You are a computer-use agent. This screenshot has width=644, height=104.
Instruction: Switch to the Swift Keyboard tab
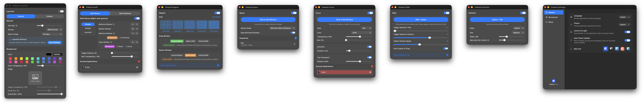pos(125,13)
